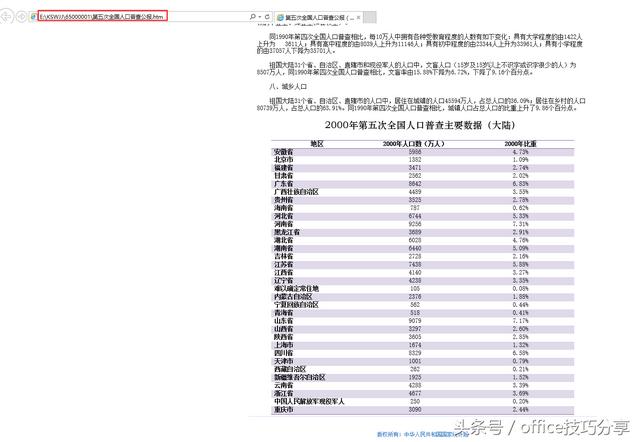
Task: Refresh the page with the reload icon
Action: pyautogui.click(x=267, y=17)
